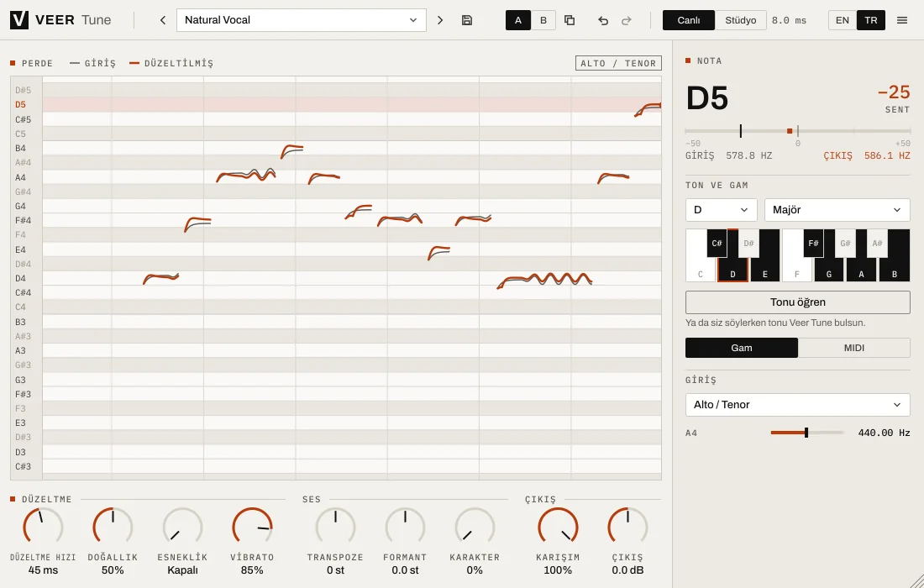Open the hamburger menu
The width and height of the screenshot is (924, 588).
[x=902, y=20]
